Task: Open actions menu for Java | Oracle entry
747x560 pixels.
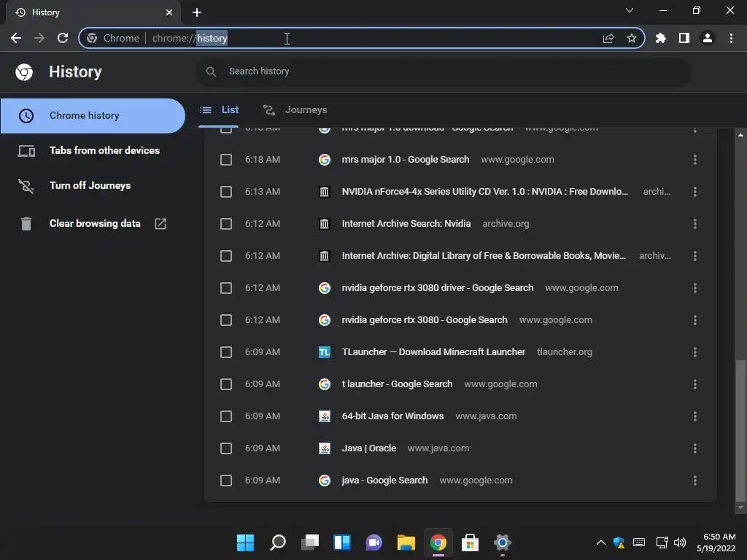Action: click(x=694, y=448)
